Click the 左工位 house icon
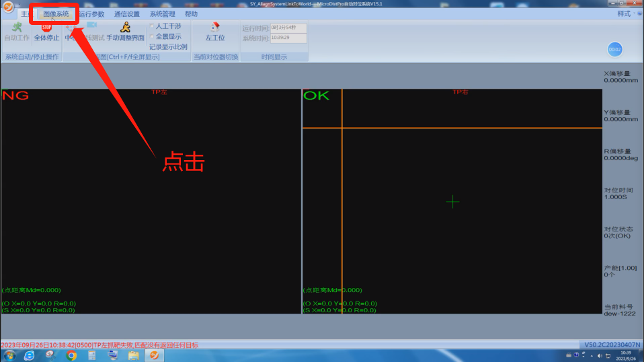The height and width of the screenshot is (362, 644). 215,28
